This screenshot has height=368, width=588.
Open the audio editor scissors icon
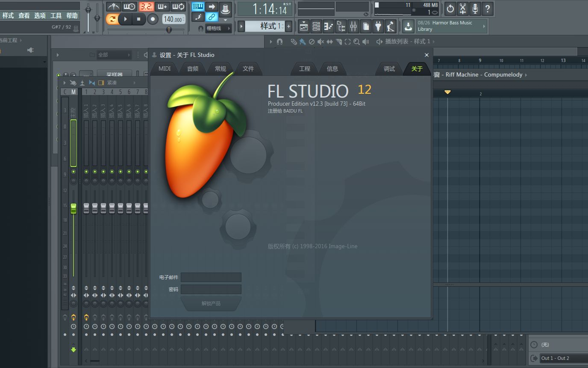tap(463, 8)
